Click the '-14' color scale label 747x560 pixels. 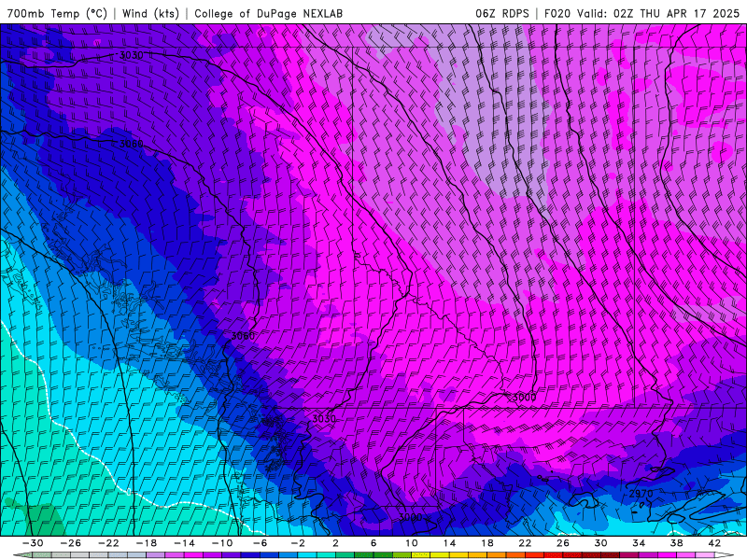(184, 543)
